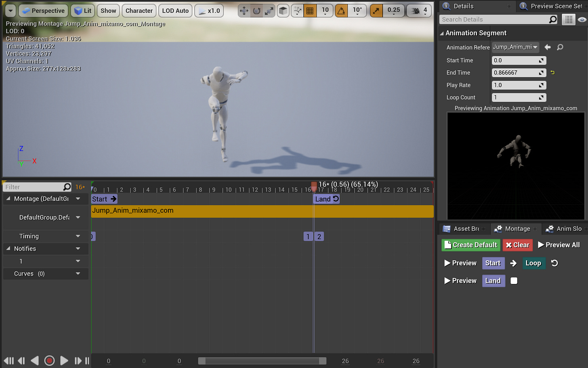Click the coordinate system cube icon

(283, 11)
